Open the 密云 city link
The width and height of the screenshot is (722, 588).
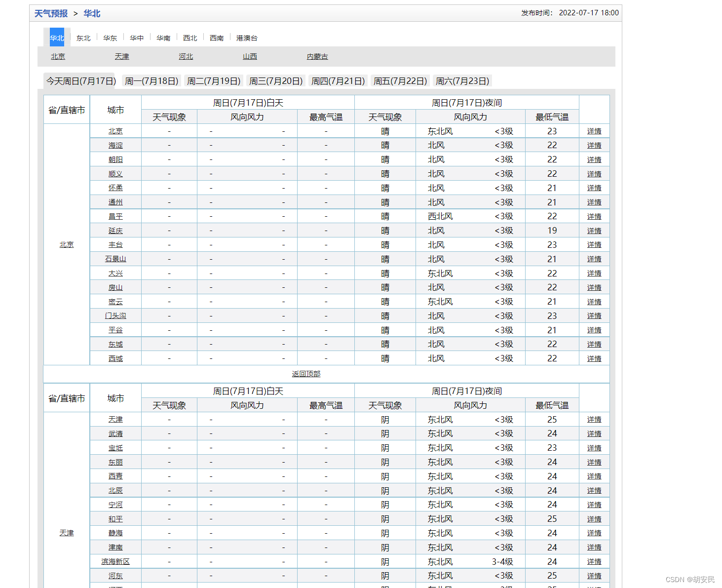point(115,302)
